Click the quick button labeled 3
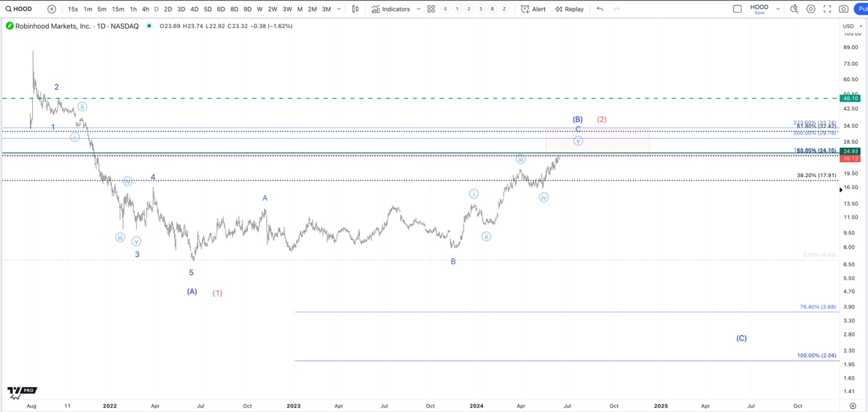This screenshot has width=868, height=412. [481, 9]
